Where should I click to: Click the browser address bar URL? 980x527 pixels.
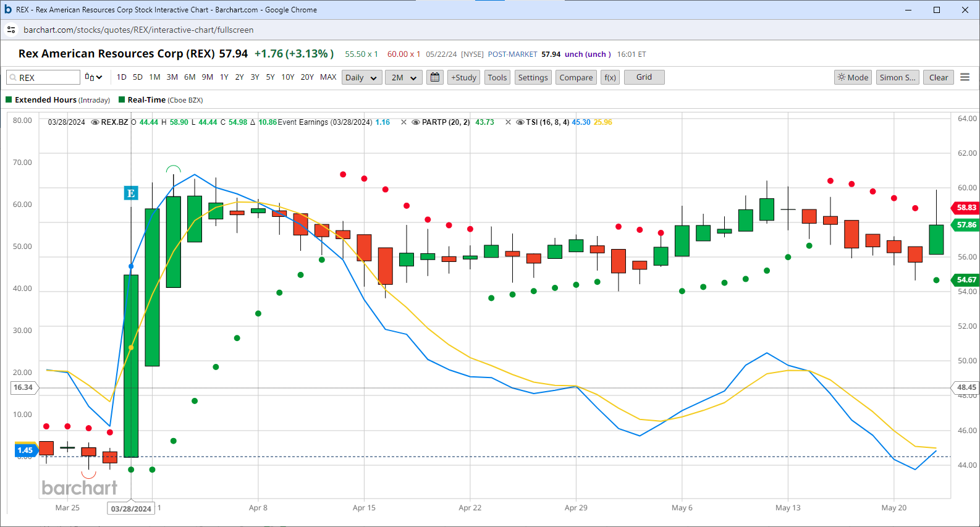click(x=138, y=30)
